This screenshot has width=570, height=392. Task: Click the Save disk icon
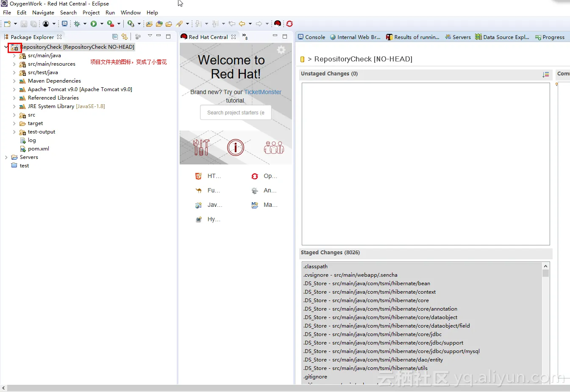click(24, 24)
